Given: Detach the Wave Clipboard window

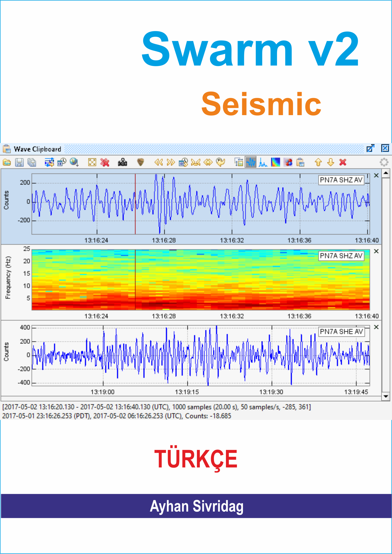Looking at the screenshot, I should (x=371, y=148).
